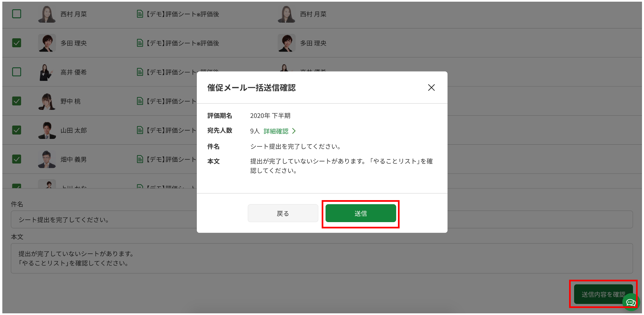
Task: Click name 山田 太郎 in the list
Action: tap(74, 130)
